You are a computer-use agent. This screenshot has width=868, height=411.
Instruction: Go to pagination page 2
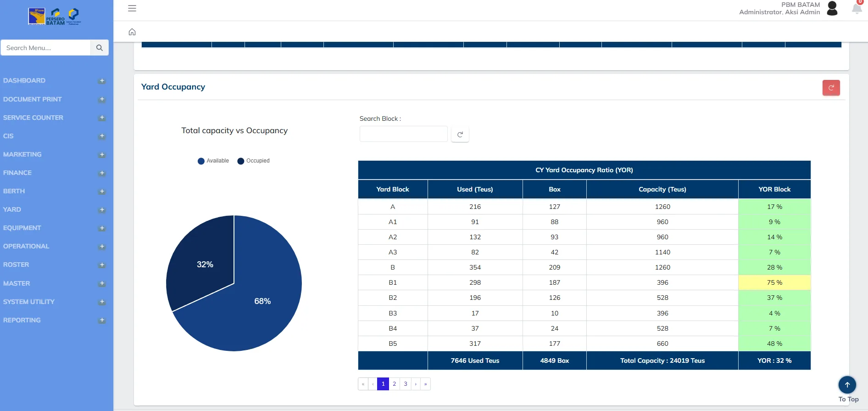click(394, 384)
